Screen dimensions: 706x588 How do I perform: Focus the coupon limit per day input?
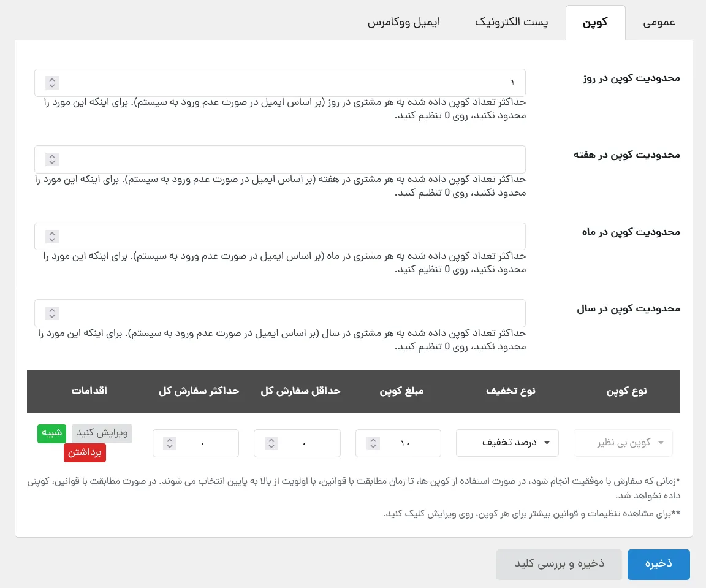[x=280, y=83]
